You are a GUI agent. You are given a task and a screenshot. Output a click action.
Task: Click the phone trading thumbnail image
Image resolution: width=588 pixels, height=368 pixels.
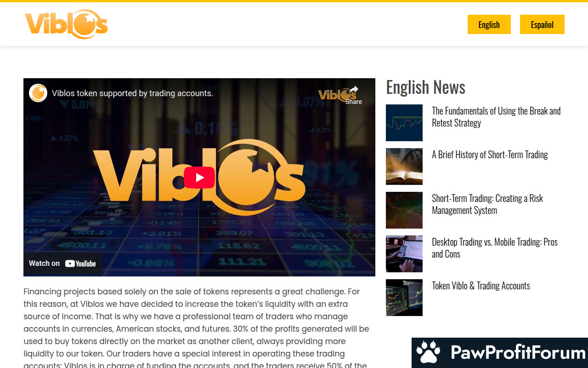pos(404,254)
